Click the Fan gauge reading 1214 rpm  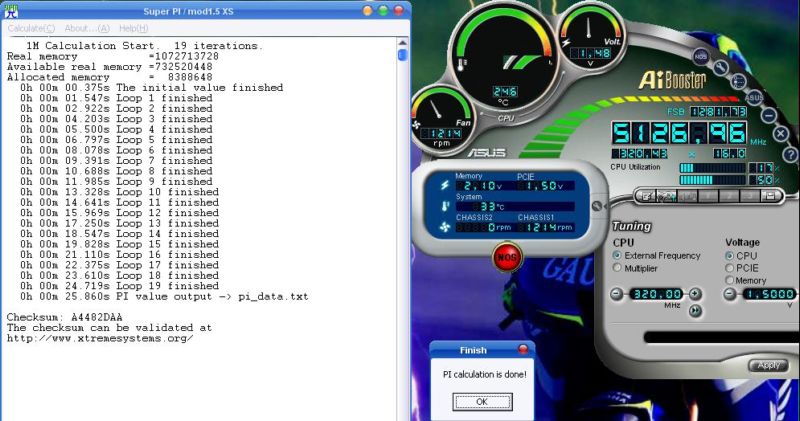[442, 133]
